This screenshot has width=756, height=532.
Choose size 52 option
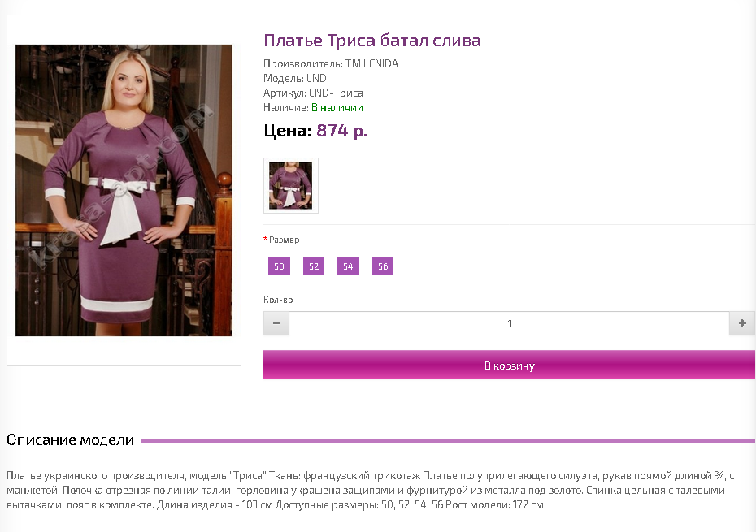tap(314, 266)
